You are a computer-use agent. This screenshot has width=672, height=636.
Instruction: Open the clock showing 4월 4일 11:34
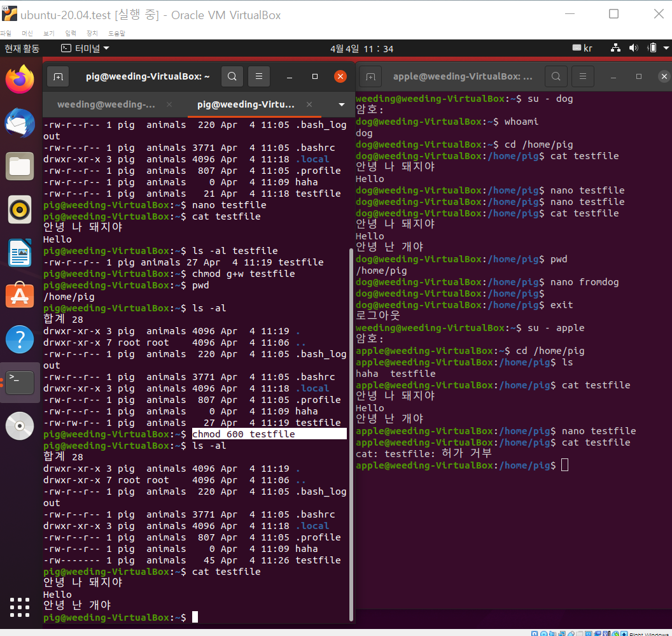point(361,48)
